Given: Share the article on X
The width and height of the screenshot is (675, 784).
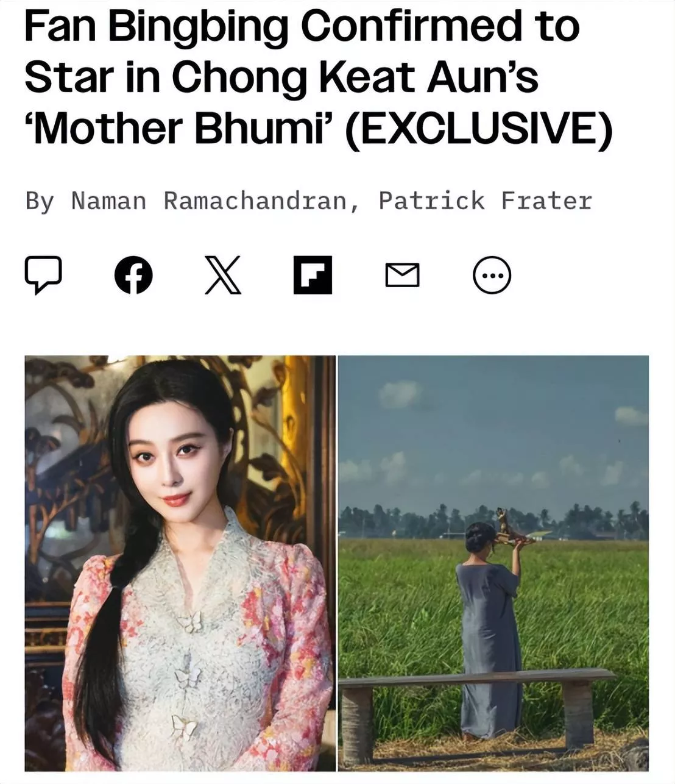Looking at the screenshot, I should tap(223, 276).
